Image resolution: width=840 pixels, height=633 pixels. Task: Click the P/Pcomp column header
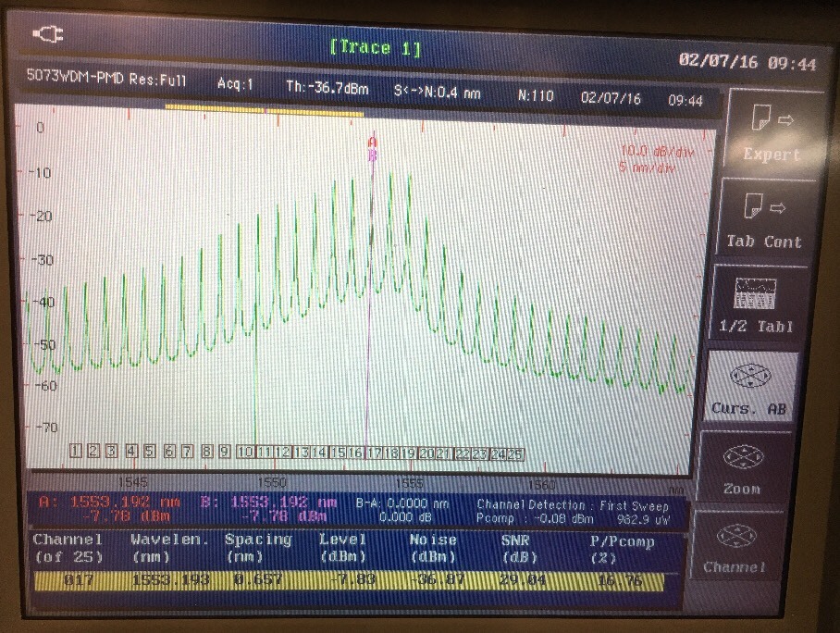click(x=622, y=550)
